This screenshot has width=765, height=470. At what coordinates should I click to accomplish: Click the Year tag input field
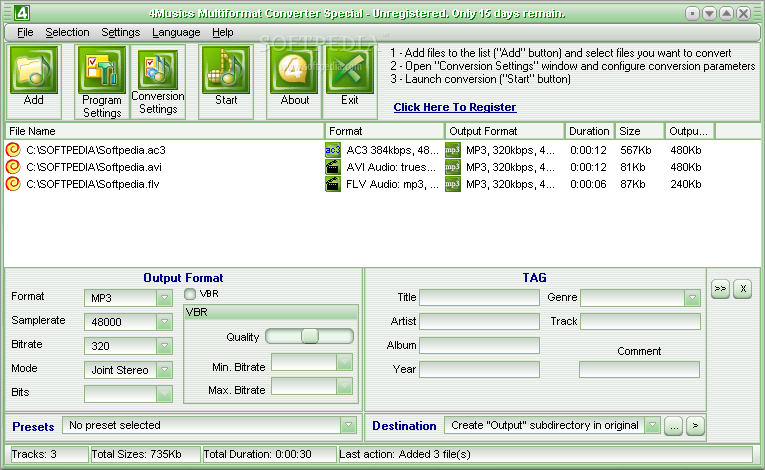tap(480, 369)
